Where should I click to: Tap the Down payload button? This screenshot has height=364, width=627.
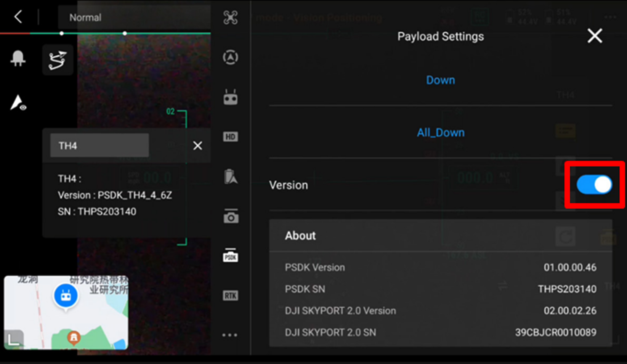(x=440, y=80)
